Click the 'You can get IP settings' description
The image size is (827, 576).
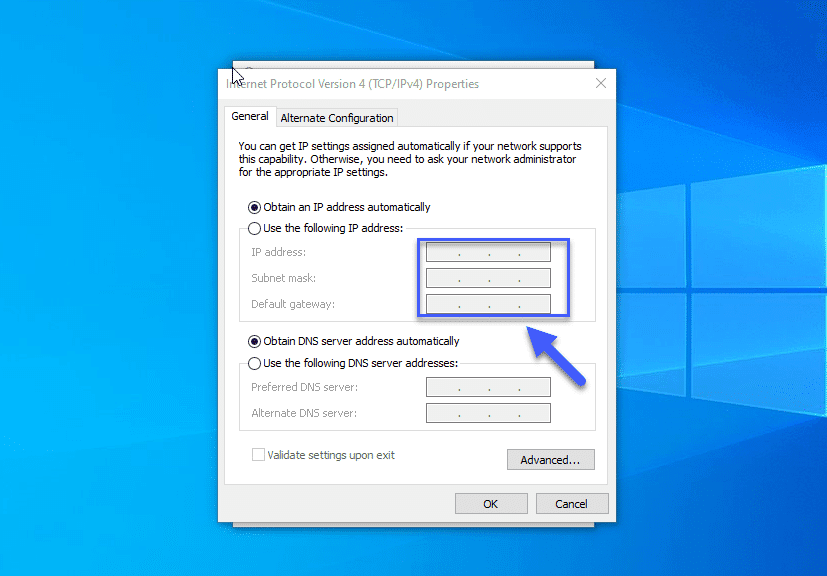(410, 159)
